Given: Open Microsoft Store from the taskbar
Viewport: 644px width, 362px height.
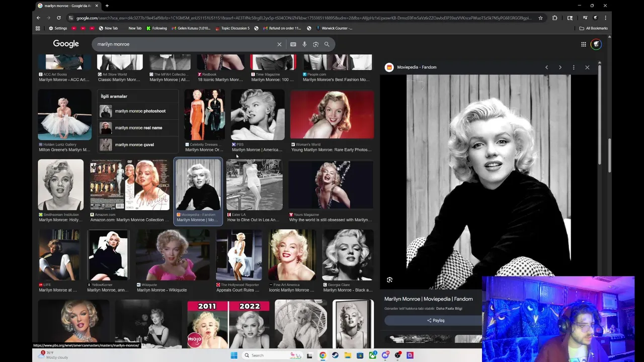Looking at the screenshot, I should click(x=360, y=355).
